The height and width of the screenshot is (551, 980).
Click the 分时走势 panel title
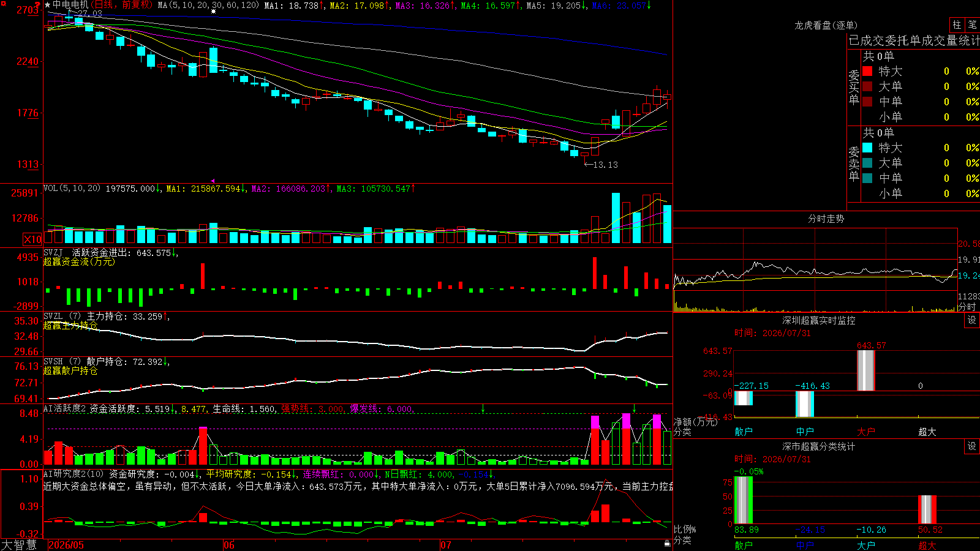coord(826,219)
